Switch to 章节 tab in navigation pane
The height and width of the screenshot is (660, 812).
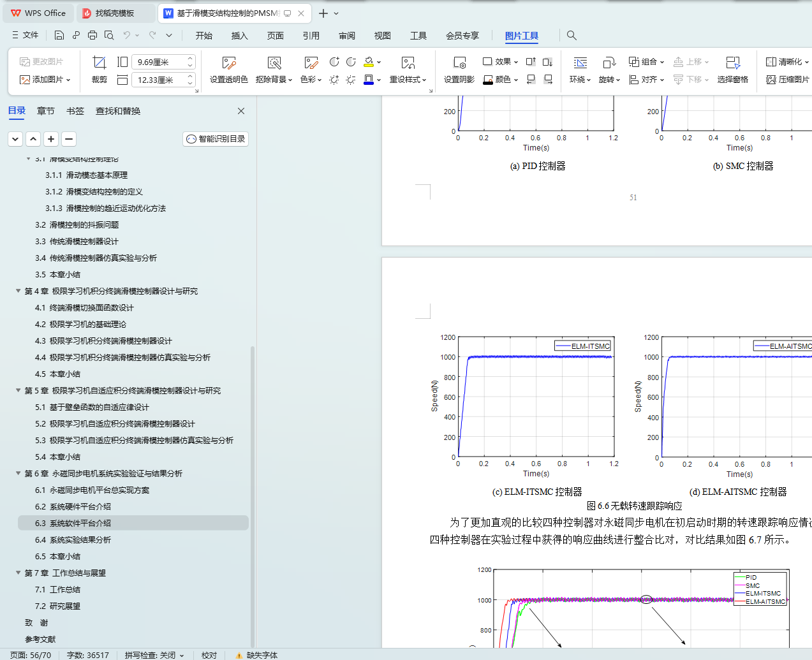click(x=46, y=111)
